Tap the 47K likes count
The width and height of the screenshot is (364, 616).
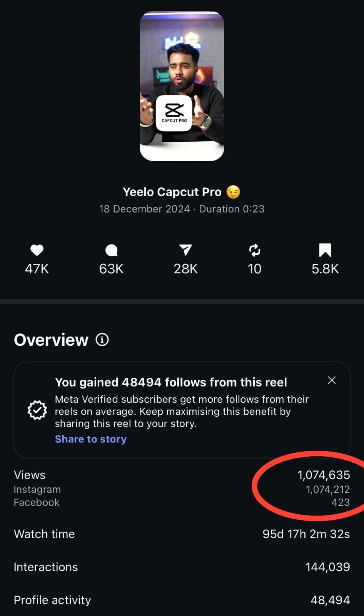(x=37, y=269)
